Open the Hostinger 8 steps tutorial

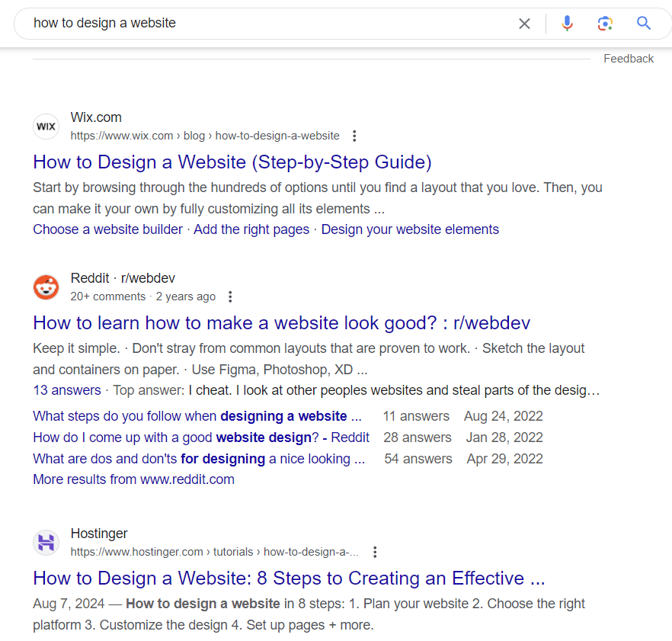[x=289, y=578]
